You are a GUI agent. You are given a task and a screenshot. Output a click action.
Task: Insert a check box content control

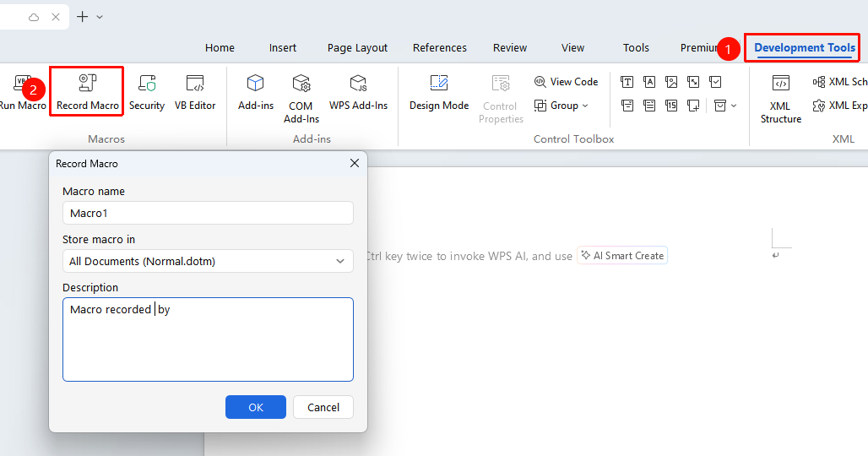coord(715,82)
